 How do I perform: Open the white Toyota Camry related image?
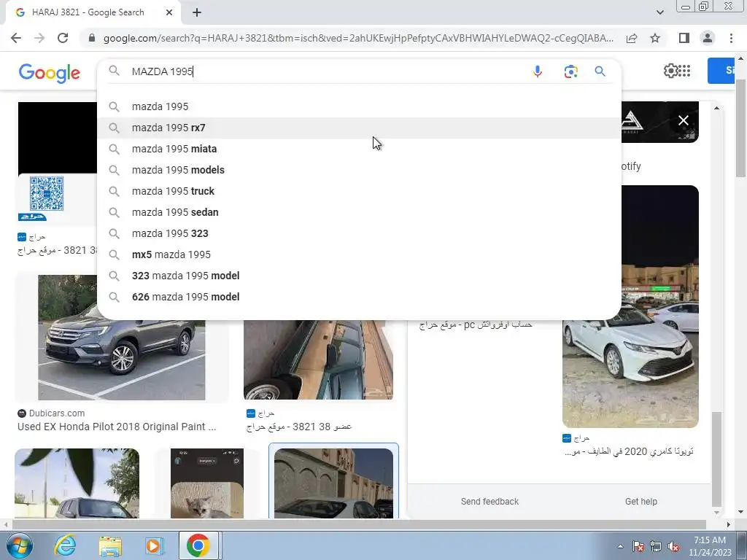click(630, 306)
